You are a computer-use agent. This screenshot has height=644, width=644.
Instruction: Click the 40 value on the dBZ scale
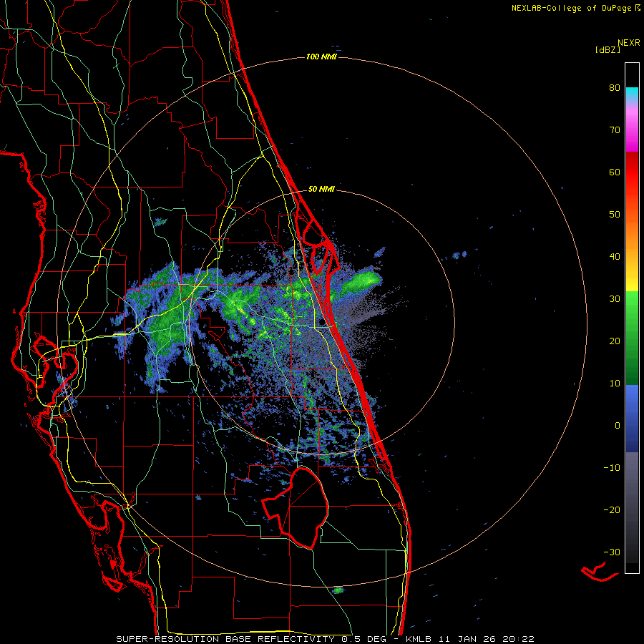point(615,257)
